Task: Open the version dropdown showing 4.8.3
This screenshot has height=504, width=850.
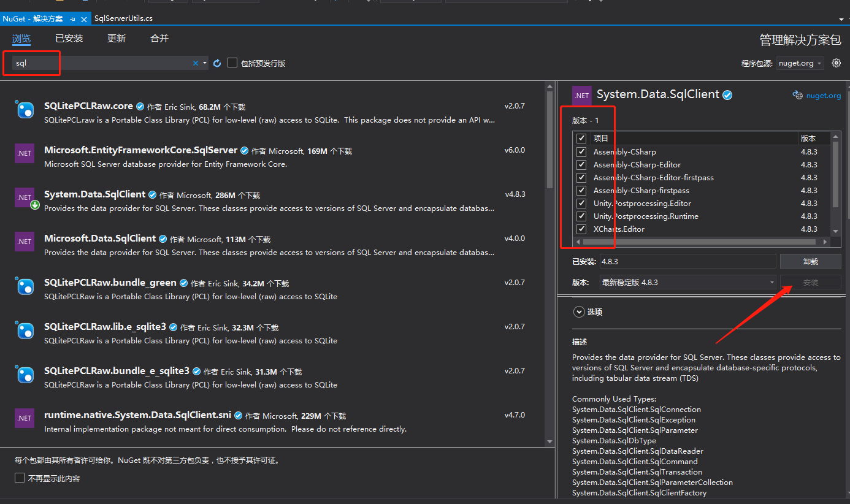Action: [x=687, y=282]
